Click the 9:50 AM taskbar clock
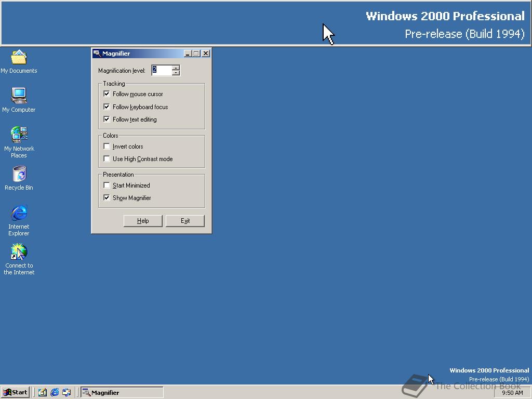 [x=512, y=393]
